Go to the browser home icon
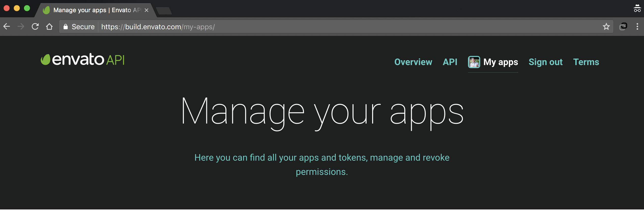This screenshot has height=212, width=644. (x=49, y=26)
